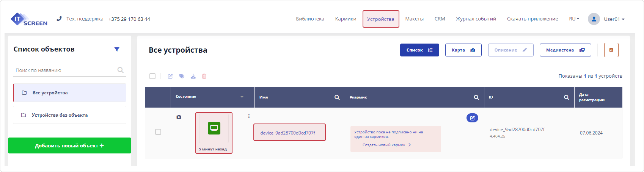This screenshot has height=172, width=644.
Task: Click the folder icon of Все устройства
Action: point(24,92)
